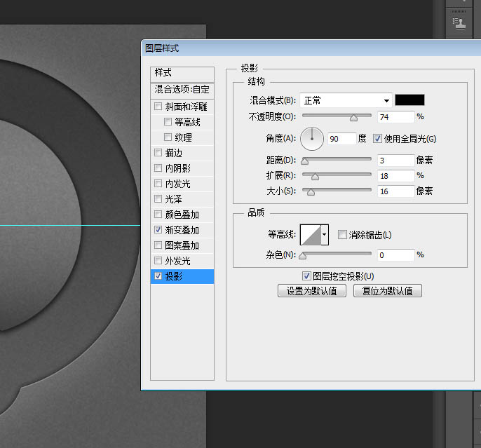
Task: Click the 图层样式 dialog title bar
Action: pos(311,48)
